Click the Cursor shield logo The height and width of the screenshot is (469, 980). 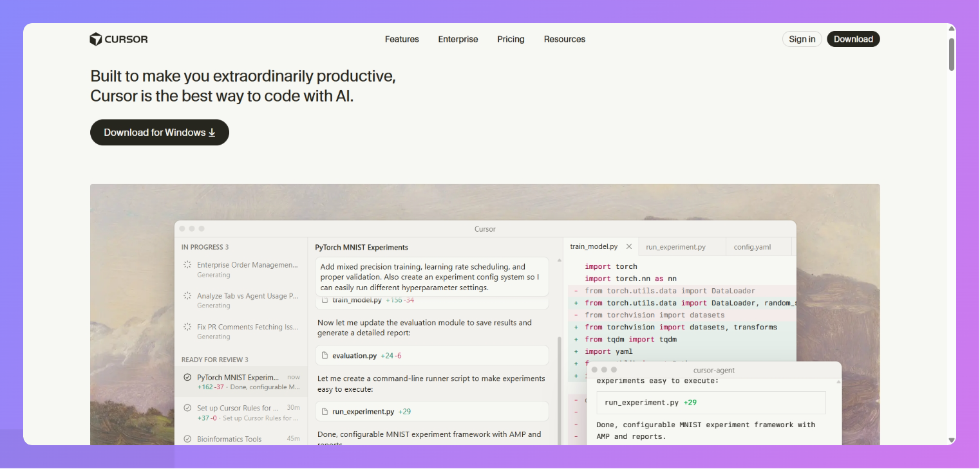(x=96, y=39)
